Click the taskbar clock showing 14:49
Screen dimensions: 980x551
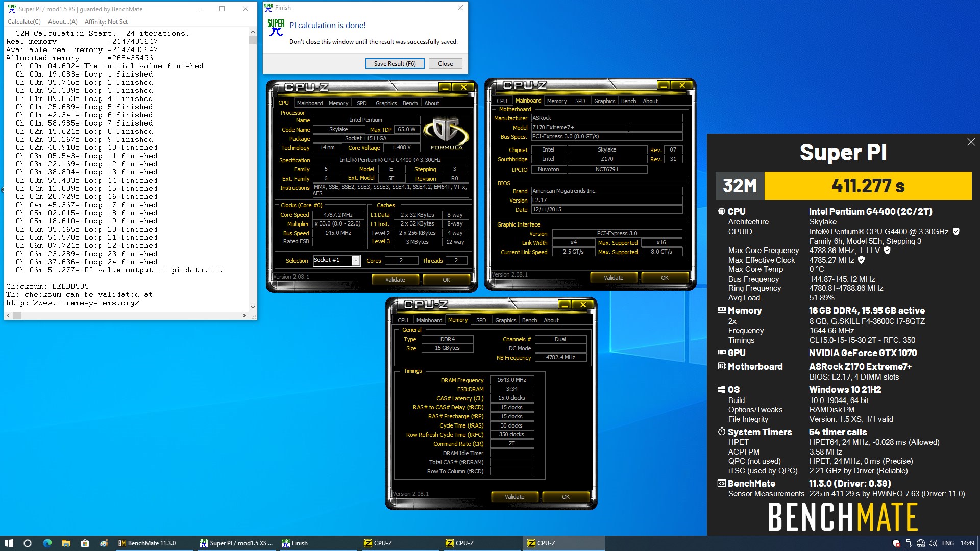pos(967,543)
